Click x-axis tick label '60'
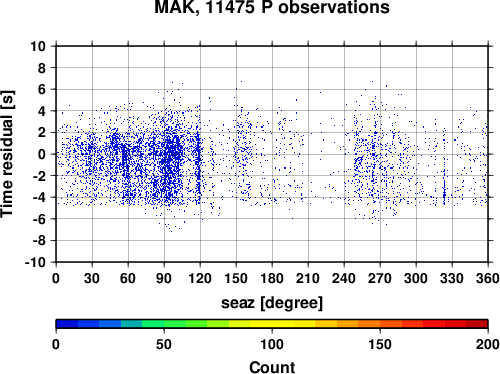The width and height of the screenshot is (500, 374). (x=128, y=278)
